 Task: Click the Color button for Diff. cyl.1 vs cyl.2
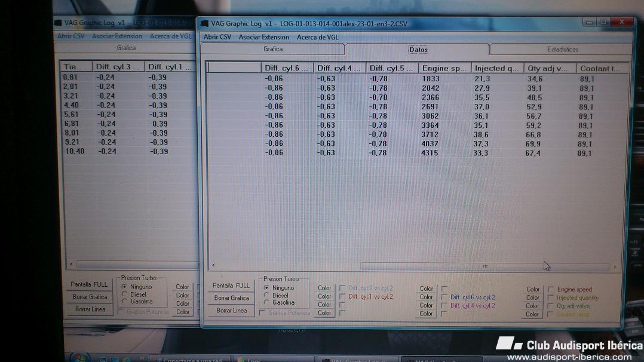pyautogui.click(x=324, y=296)
